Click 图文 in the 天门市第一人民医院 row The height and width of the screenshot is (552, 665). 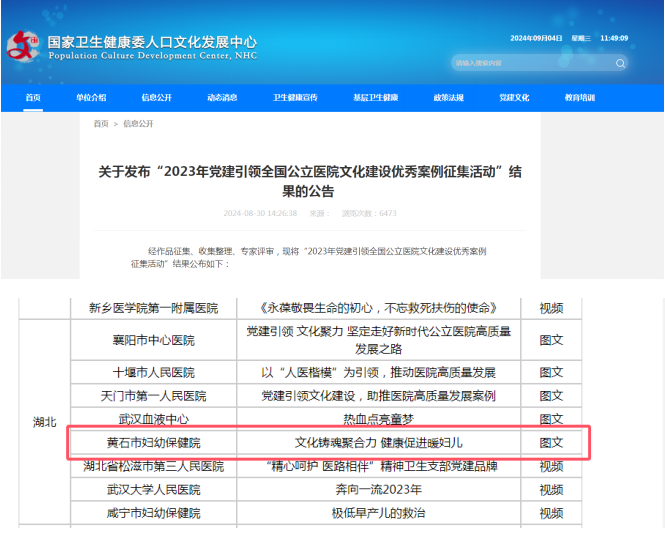tap(551, 396)
